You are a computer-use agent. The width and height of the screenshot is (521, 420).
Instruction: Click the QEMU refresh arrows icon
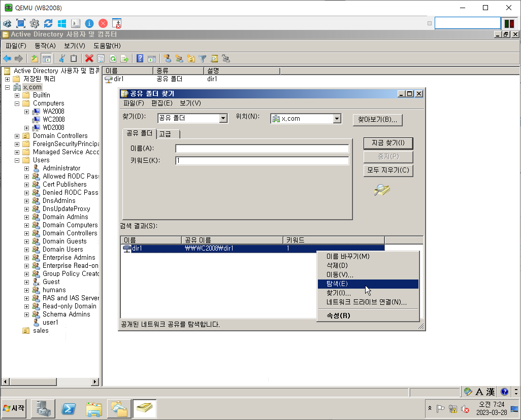coord(48,23)
